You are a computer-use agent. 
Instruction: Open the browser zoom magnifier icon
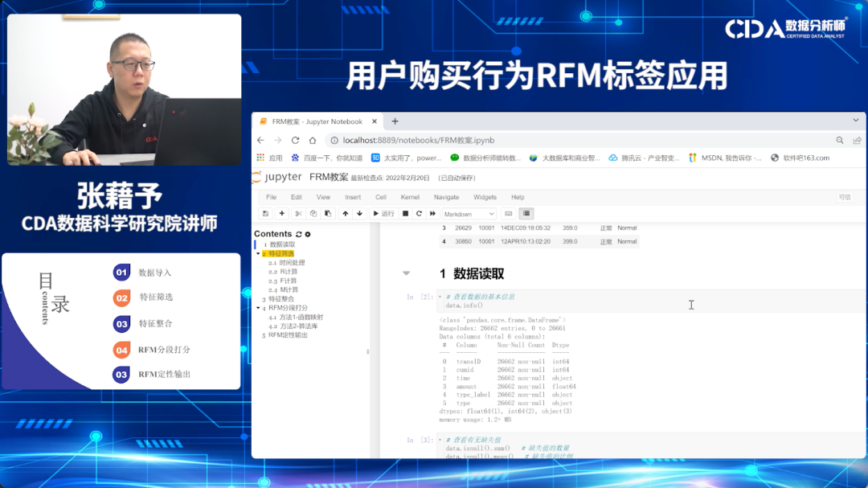pos(840,140)
